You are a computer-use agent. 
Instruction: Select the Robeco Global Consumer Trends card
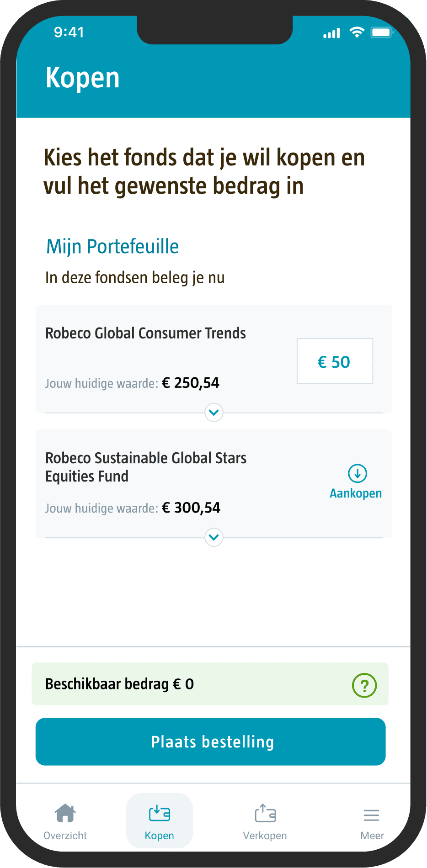[214, 359]
